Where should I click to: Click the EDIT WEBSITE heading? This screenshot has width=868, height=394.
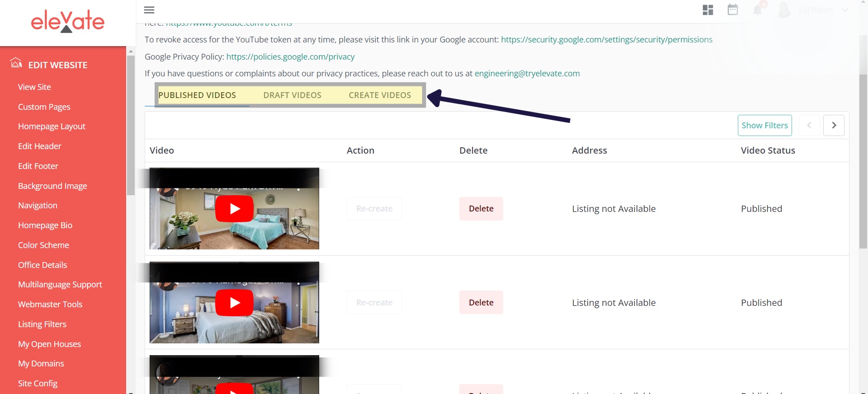click(58, 65)
